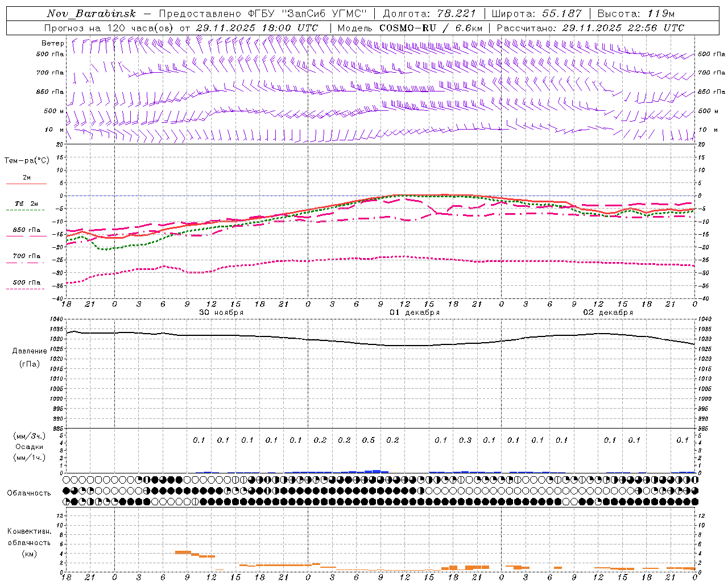The height and width of the screenshot is (582, 728).
Task: Click the Высота: 119м value
Action: [636, 14]
